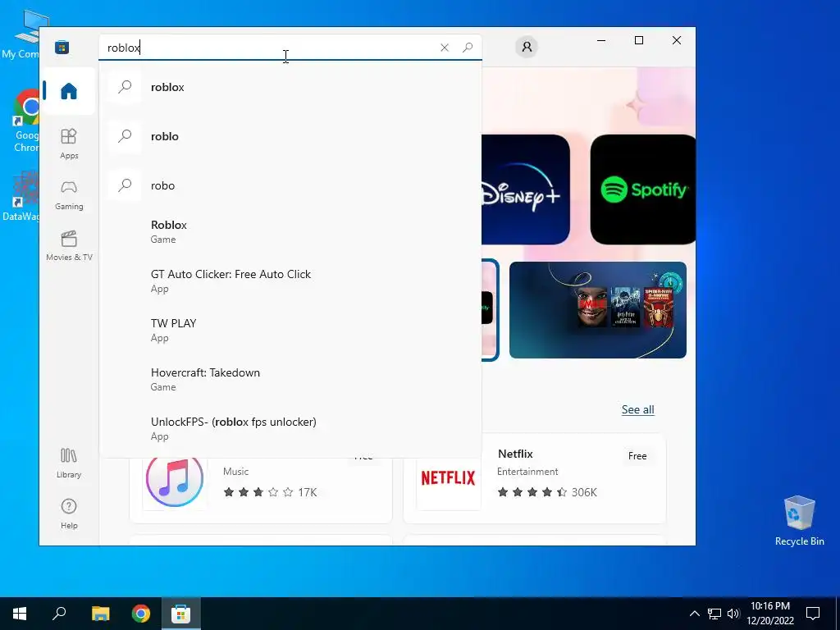Open the movies collection banner thumbnail

click(598, 310)
